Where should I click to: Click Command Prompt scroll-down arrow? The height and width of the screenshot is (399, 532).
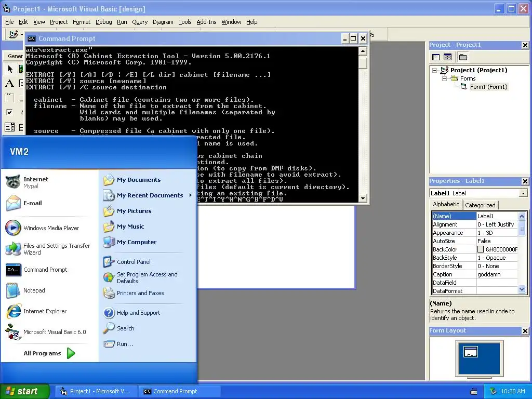pos(363,198)
